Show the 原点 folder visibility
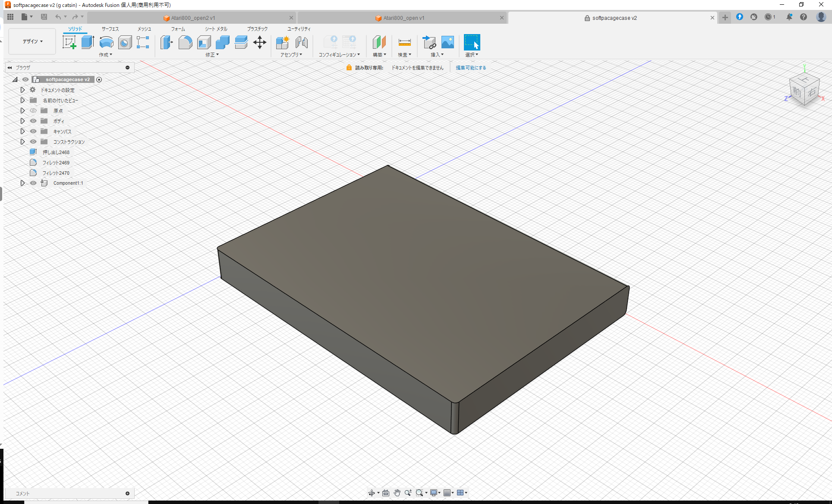The height and width of the screenshot is (504, 832). (x=33, y=110)
